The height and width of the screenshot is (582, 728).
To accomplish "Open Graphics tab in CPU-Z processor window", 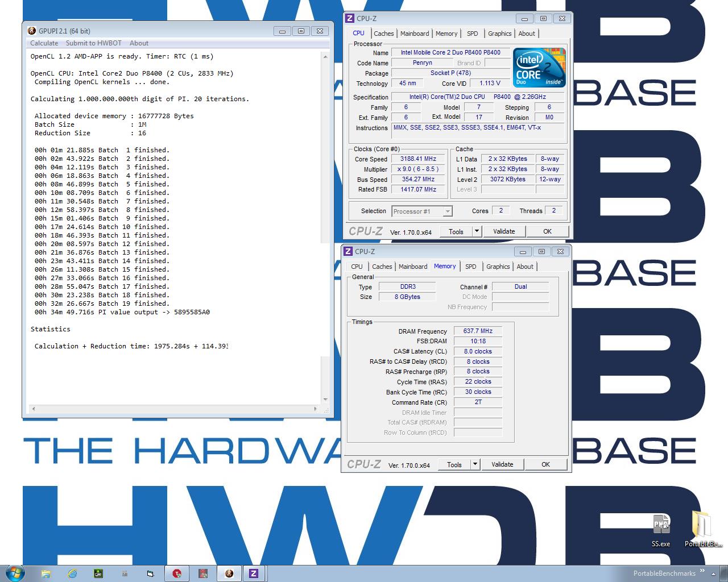I will point(500,34).
